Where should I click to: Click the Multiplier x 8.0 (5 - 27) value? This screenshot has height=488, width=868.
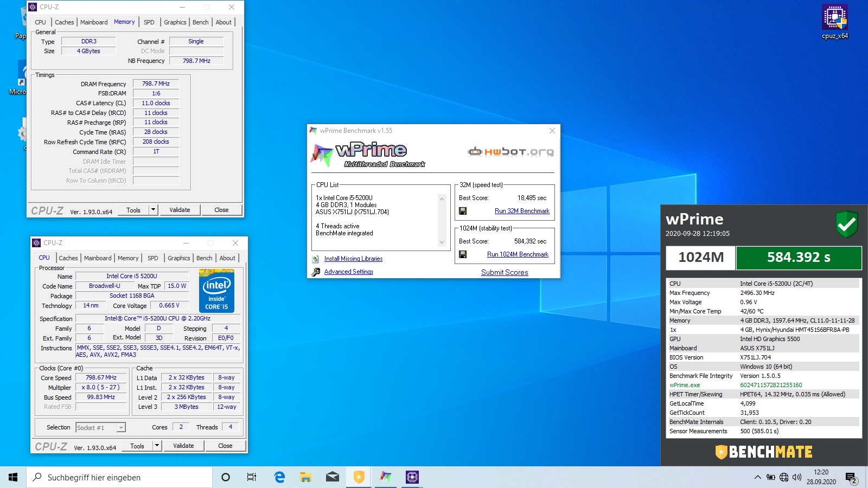(x=101, y=387)
